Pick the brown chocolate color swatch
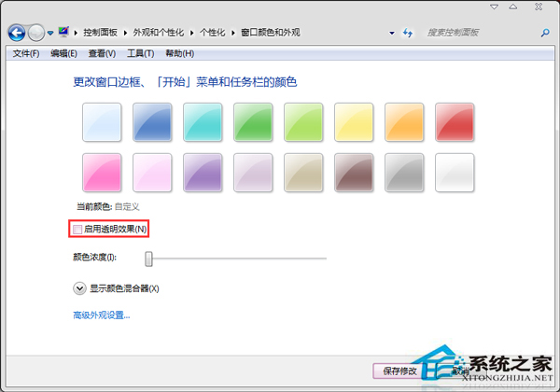 click(x=354, y=173)
